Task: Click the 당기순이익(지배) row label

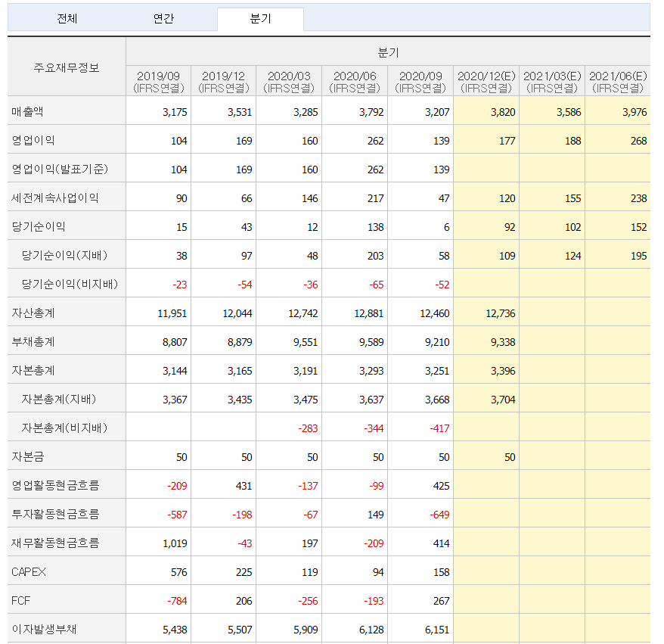Action: coord(64,255)
